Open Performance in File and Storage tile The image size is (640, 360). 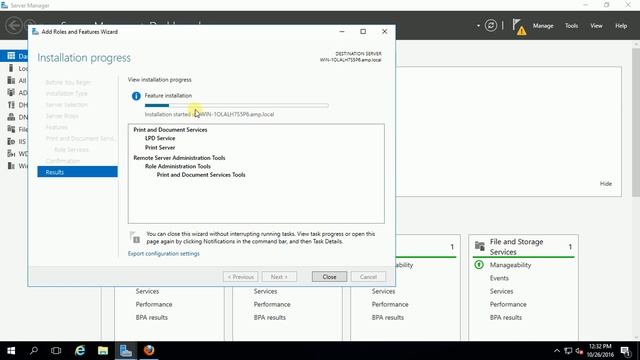[x=508, y=304]
